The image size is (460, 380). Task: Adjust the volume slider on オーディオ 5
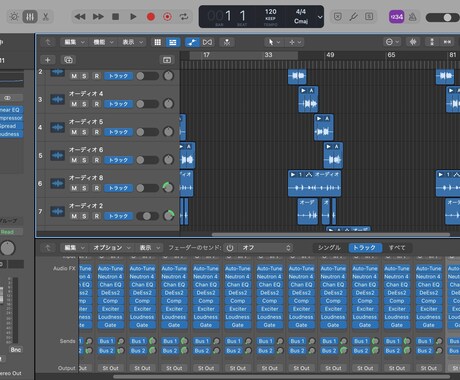click(x=147, y=132)
